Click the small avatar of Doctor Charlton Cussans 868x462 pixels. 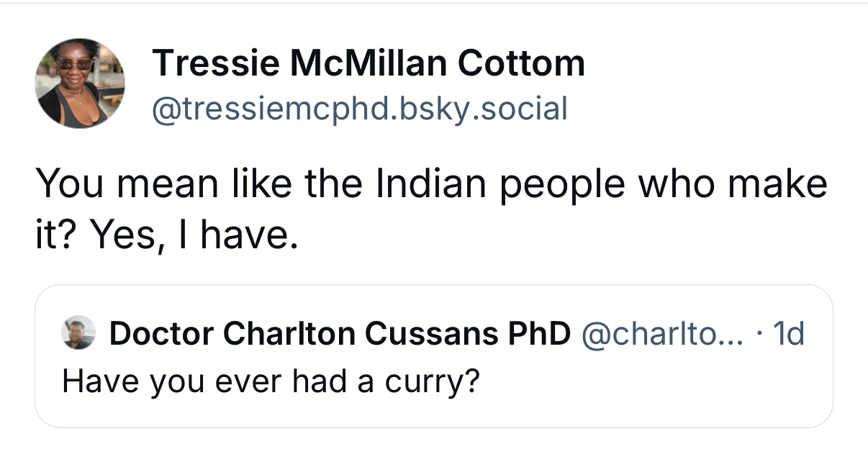pyautogui.click(x=78, y=333)
